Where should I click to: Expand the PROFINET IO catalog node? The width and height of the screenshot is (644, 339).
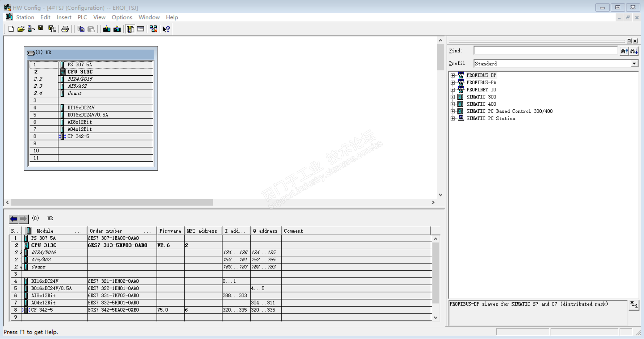coord(453,90)
